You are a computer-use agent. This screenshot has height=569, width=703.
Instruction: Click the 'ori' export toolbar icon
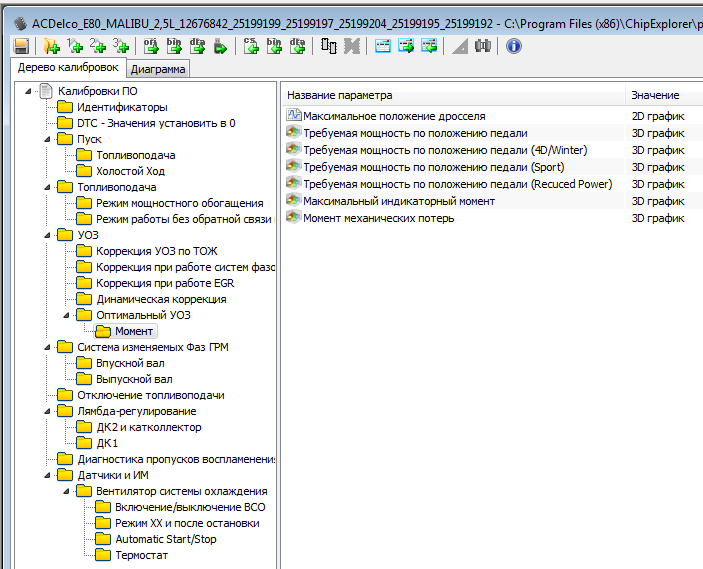[x=151, y=46]
